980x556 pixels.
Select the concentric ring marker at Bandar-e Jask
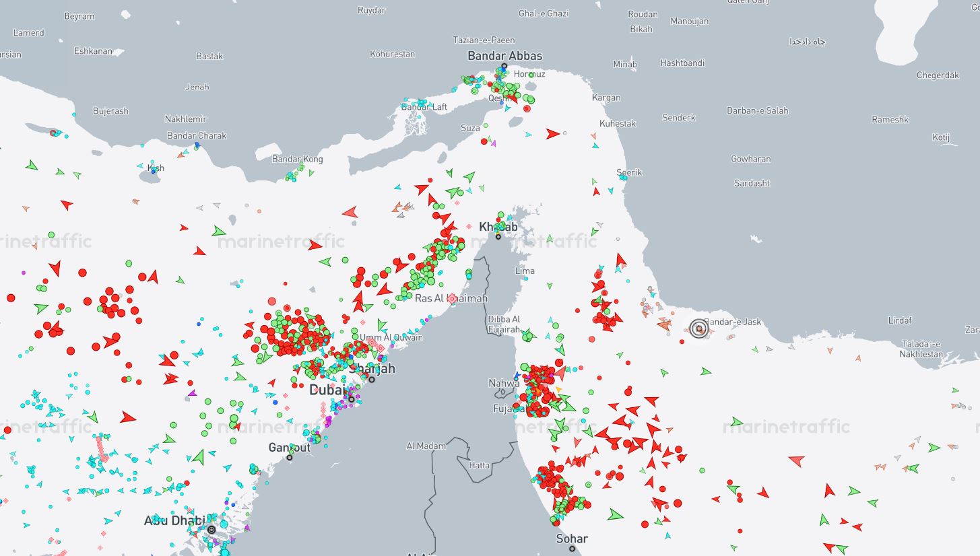[699, 328]
